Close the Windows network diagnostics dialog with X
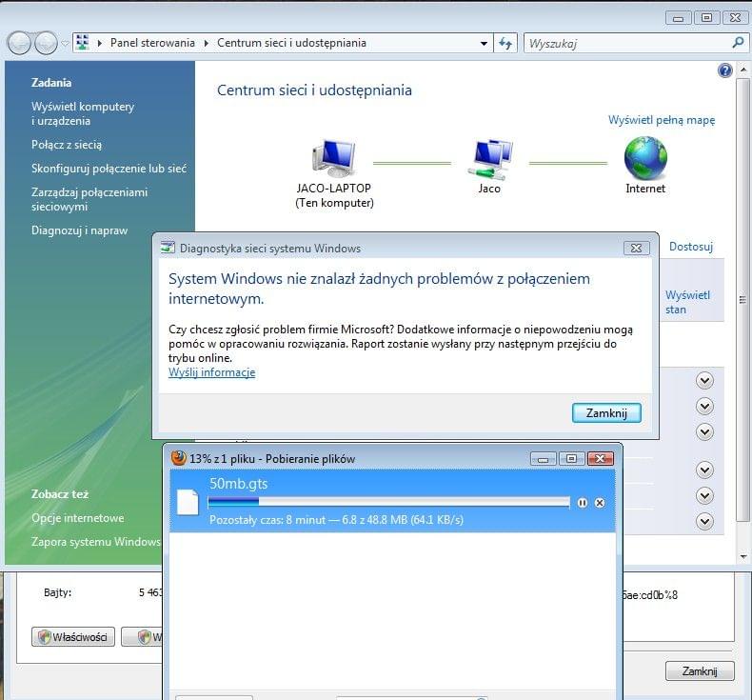This screenshot has height=700, width=752. (x=637, y=248)
